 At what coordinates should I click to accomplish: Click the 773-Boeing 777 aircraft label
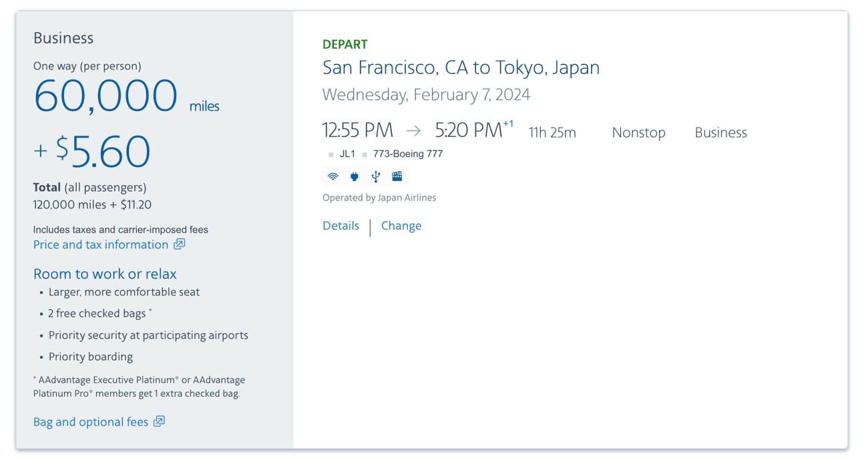407,154
